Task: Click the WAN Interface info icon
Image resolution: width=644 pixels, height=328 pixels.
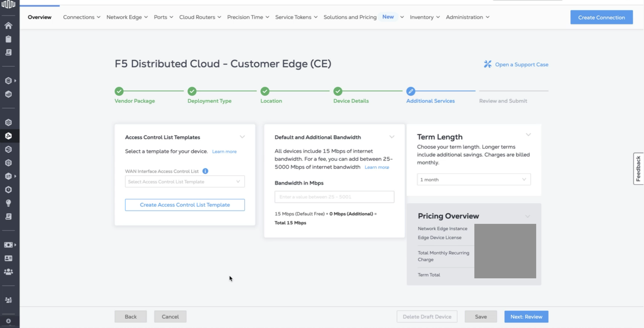Action: 205,171
